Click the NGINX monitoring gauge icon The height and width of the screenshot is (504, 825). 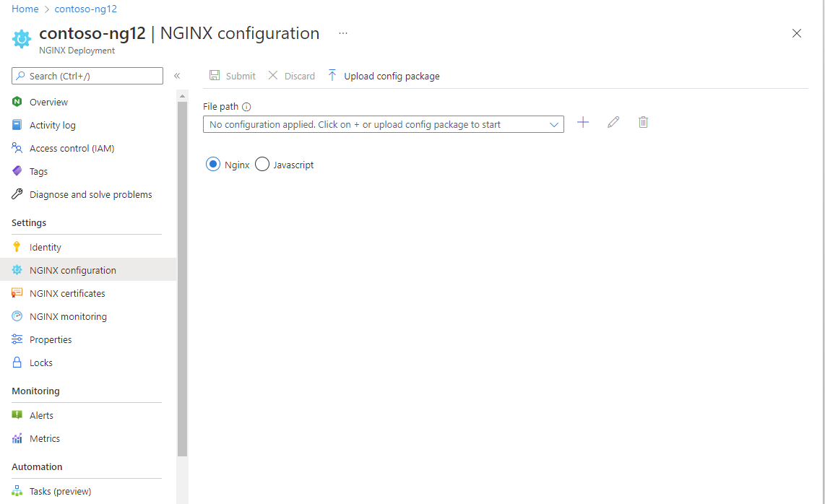click(17, 316)
